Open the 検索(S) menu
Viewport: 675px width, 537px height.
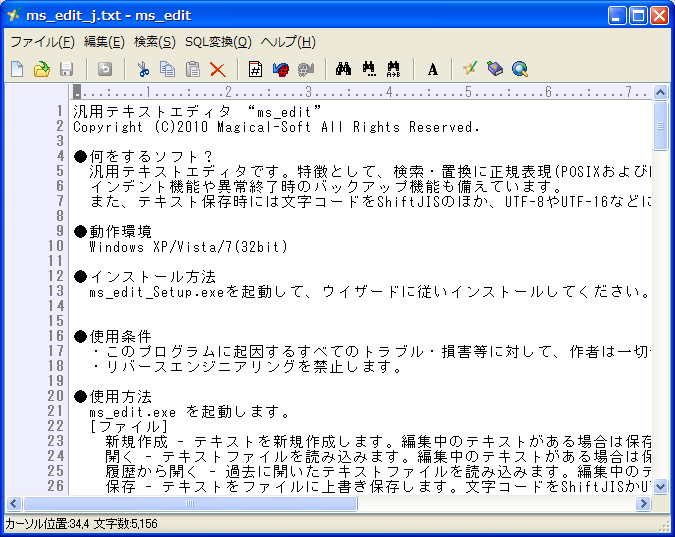[155, 42]
